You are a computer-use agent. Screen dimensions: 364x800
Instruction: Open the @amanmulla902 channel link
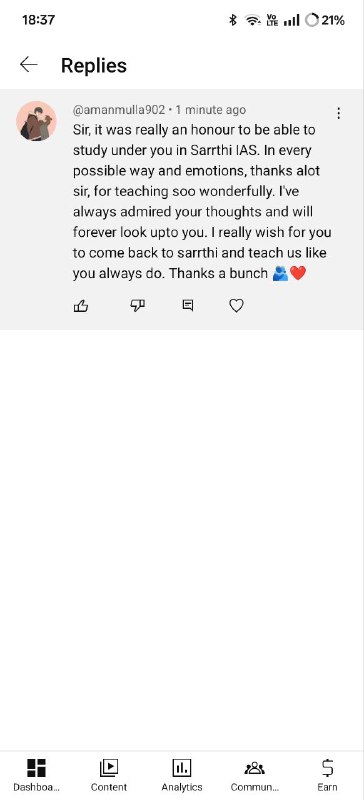tap(119, 110)
